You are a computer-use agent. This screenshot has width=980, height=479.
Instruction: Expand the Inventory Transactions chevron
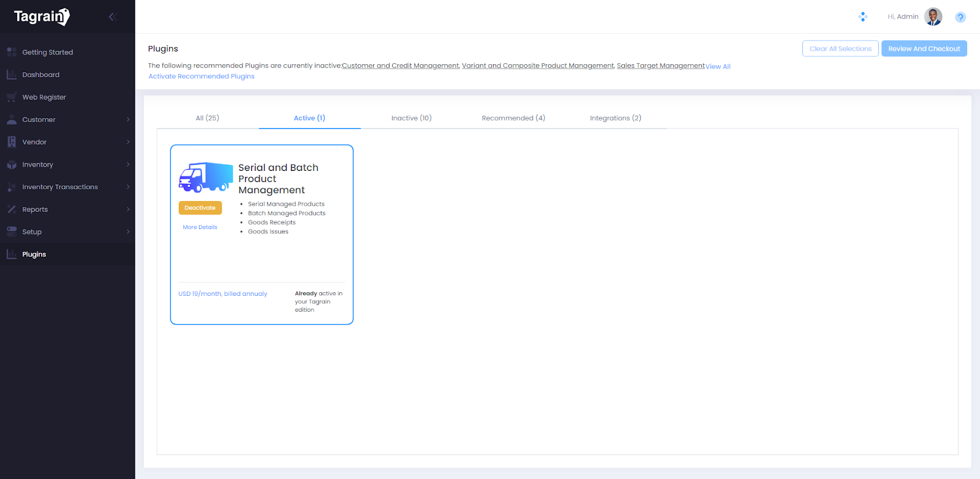pyautogui.click(x=128, y=187)
